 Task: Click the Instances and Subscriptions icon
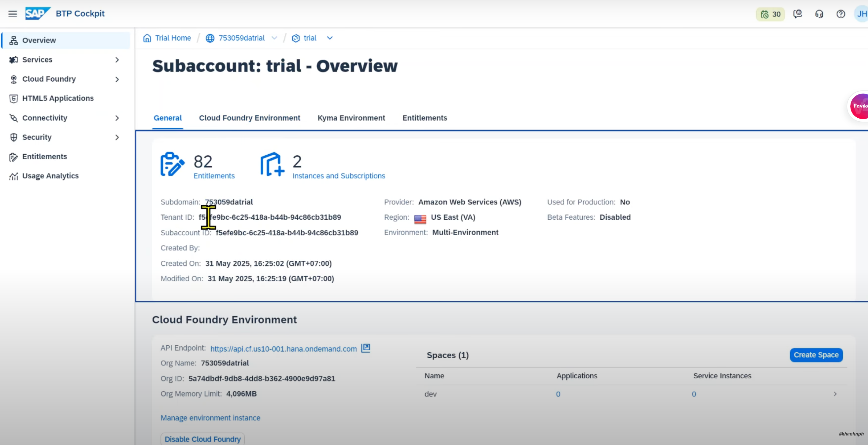pos(272,164)
